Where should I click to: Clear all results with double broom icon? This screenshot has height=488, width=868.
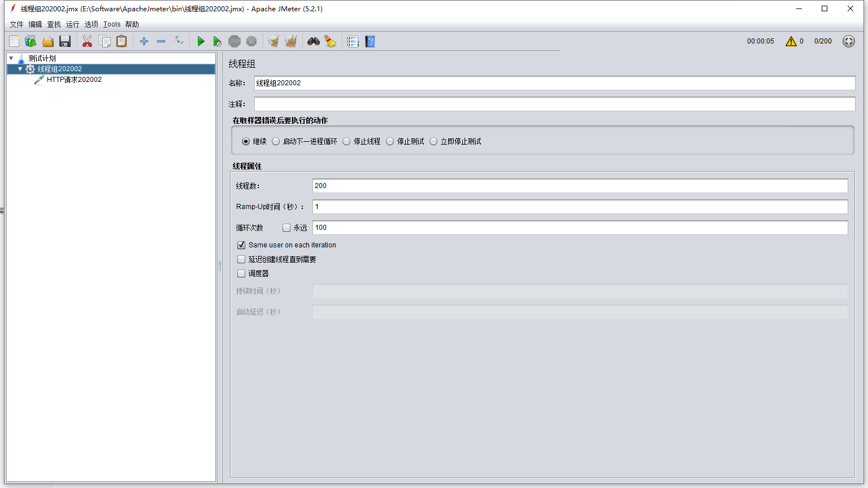click(291, 41)
